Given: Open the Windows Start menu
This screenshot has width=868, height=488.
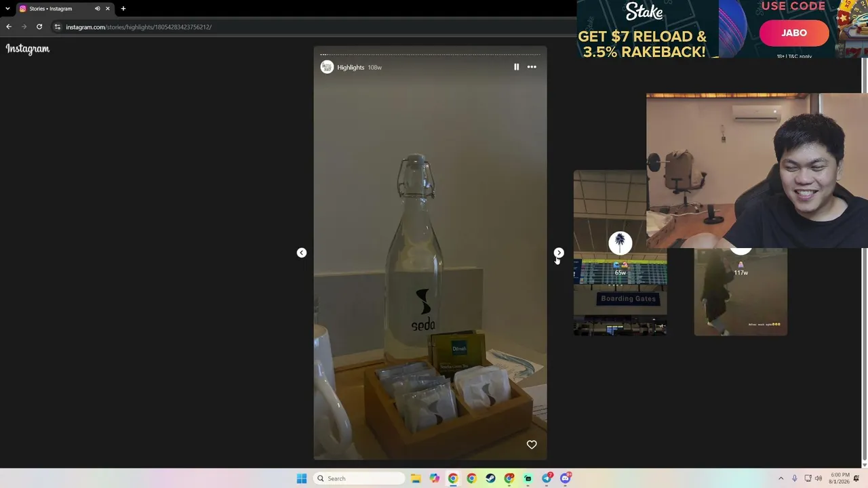Looking at the screenshot, I should tap(302, 479).
